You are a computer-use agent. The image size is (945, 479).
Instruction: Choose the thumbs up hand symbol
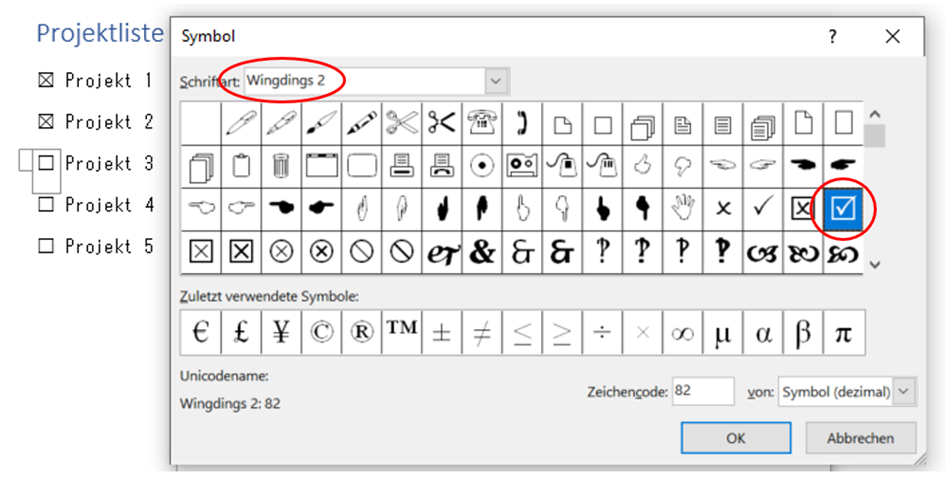click(642, 166)
